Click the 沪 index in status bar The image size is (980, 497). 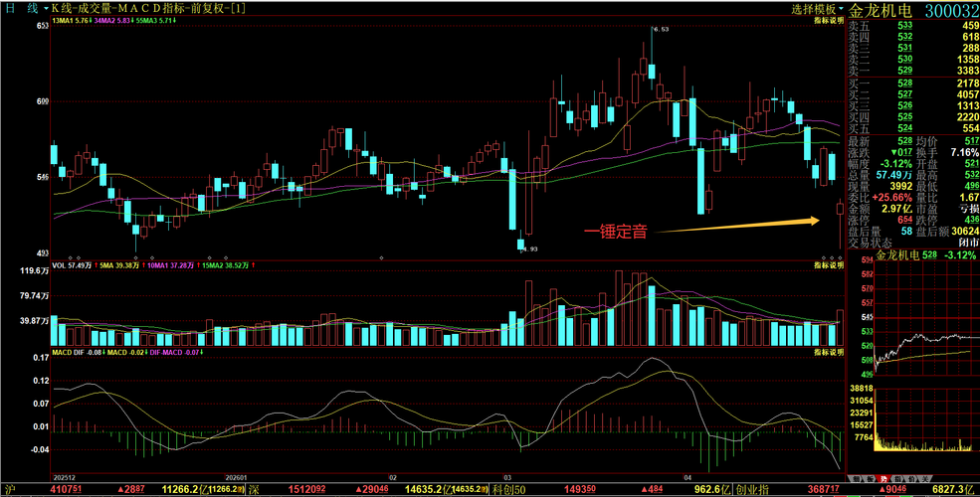(x=9, y=489)
